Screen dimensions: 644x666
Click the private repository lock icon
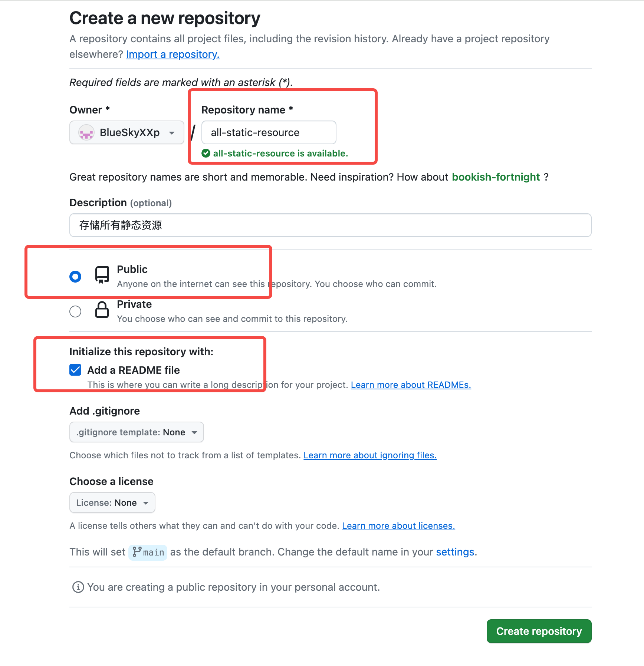pyautogui.click(x=102, y=310)
